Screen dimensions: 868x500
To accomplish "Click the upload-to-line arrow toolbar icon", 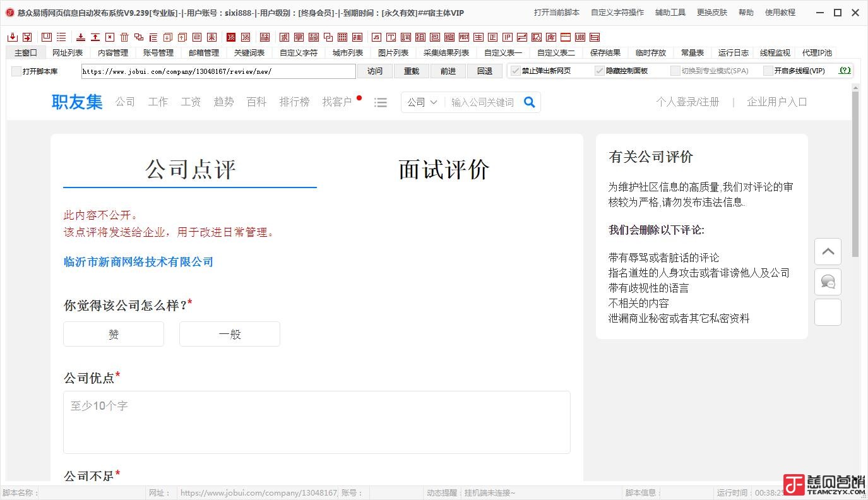I will click(95, 37).
